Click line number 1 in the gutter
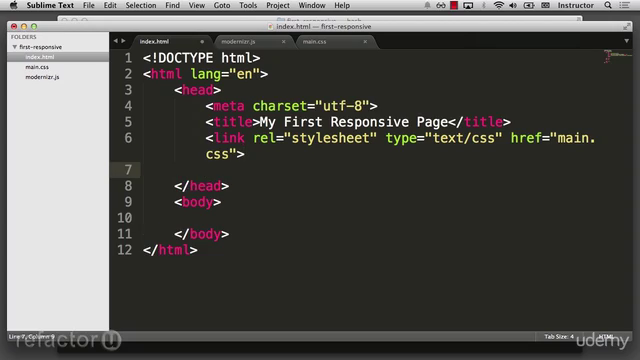Viewport: 640px width, 360px height. click(128, 58)
